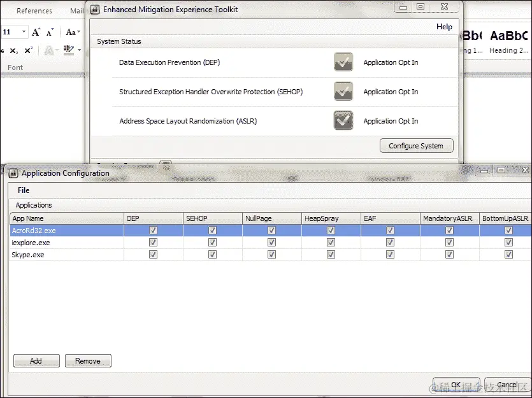
Task: Toggle SEHOP checkbox for AcroRd32.exe
Action: coord(212,231)
